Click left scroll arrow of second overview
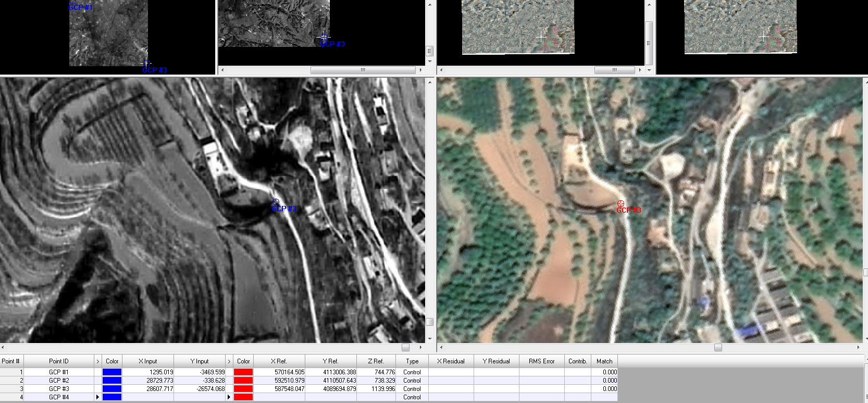 point(222,70)
